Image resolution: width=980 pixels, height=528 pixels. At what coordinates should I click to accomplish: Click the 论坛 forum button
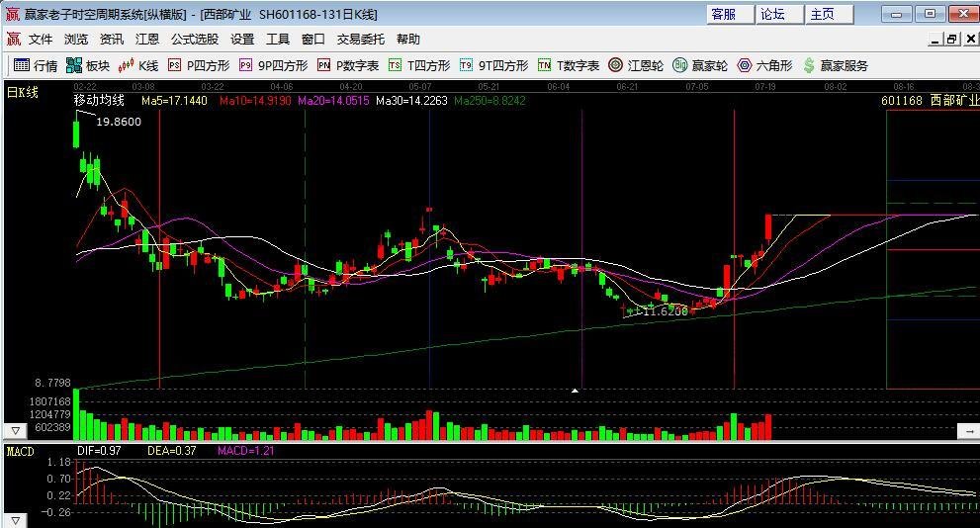pos(780,15)
